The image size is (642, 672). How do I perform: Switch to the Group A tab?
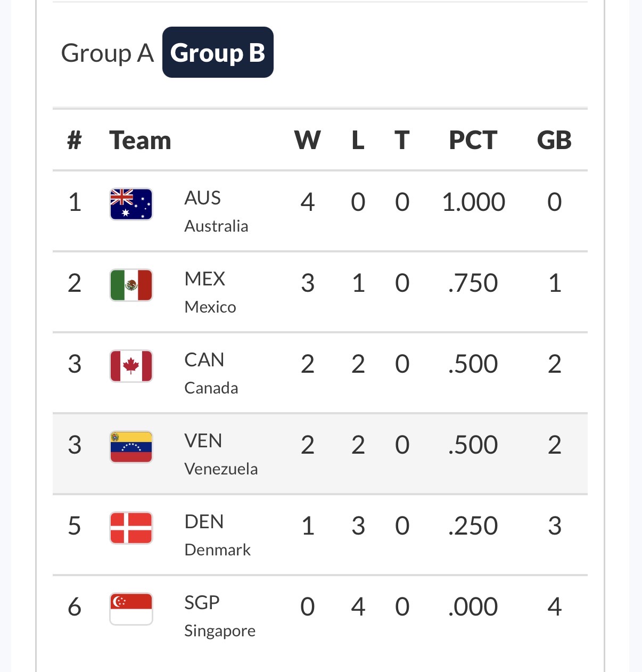click(107, 53)
